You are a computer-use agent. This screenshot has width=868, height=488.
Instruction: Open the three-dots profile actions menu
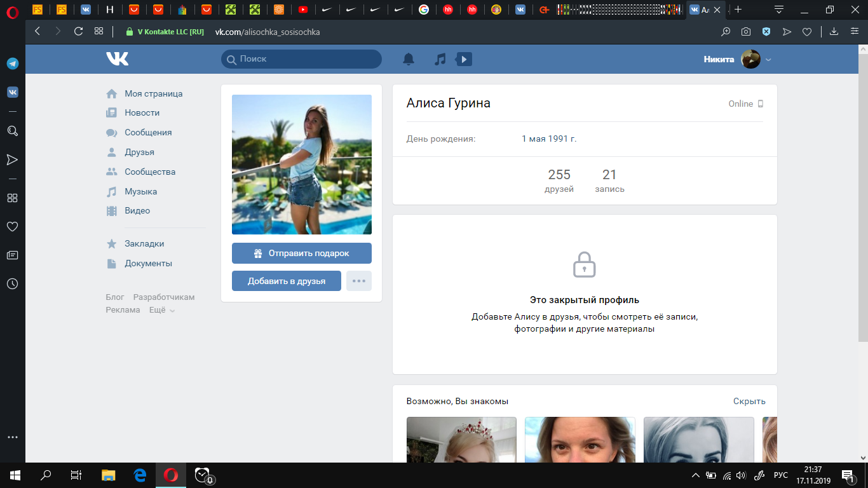tap(359, 281)
